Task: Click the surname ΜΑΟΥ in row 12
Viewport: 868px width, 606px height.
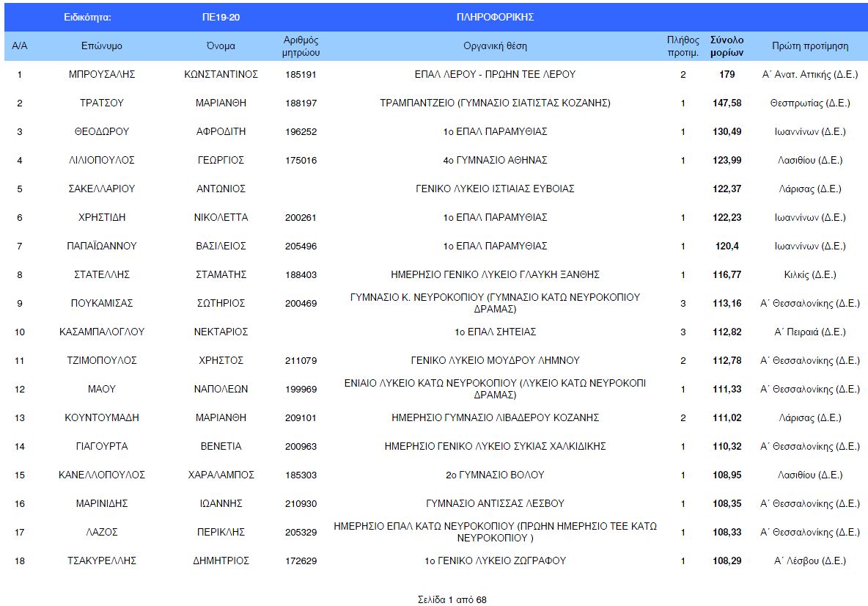Action: (x=102, y=390)
